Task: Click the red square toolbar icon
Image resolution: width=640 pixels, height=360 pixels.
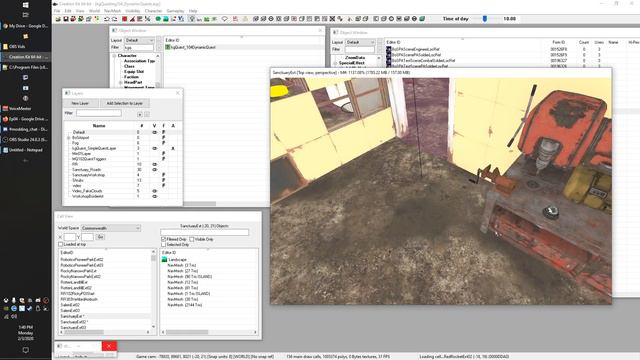Action: (125, 19)
